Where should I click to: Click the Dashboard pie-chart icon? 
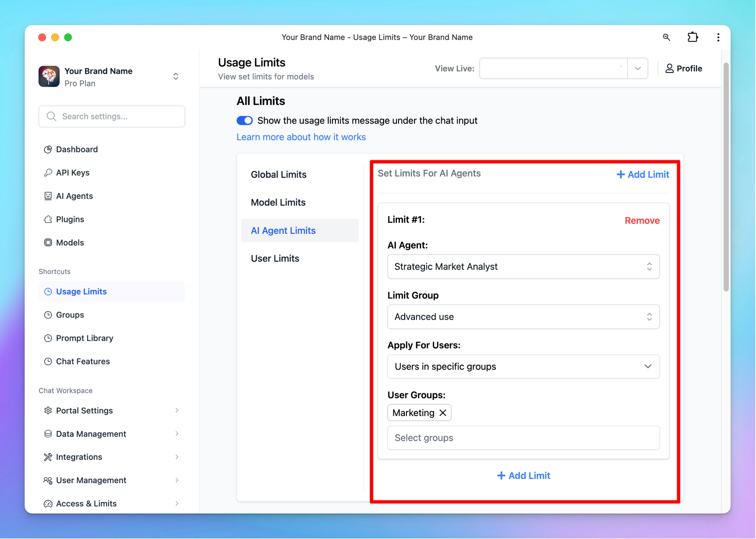(x=48, y=150)
